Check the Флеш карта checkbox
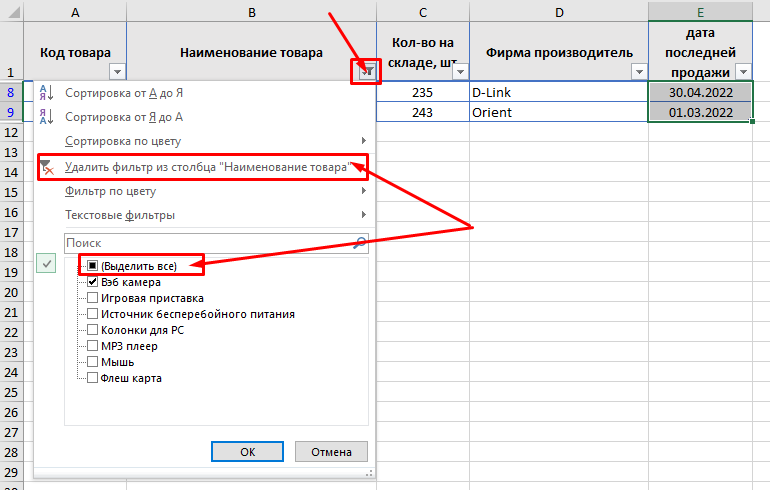Screen dimensions: 770x490 click(x=92, y=378)
